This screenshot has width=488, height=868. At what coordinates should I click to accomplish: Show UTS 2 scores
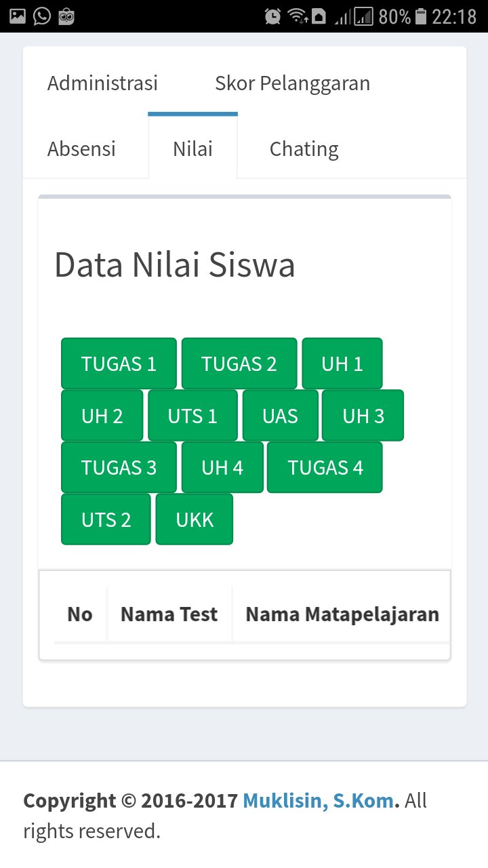(106, 519)
